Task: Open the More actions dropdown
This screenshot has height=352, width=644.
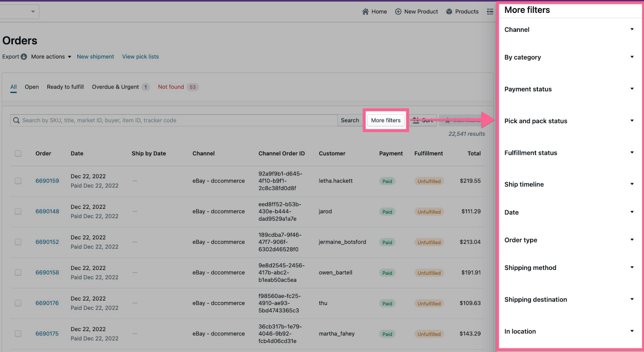Action: click(x=51, y=57)
